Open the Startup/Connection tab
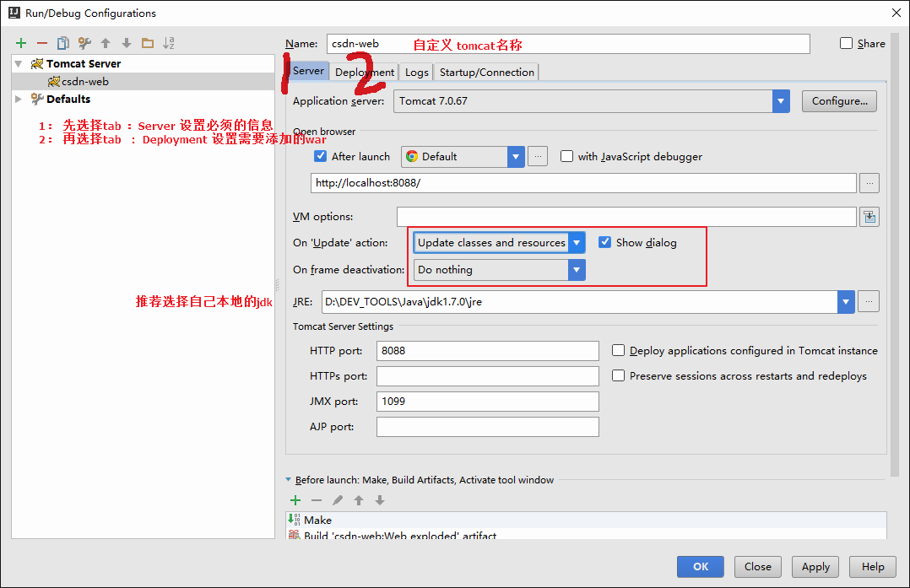The height and width of the screenshot is (588, 910). (x=486, y=72)
